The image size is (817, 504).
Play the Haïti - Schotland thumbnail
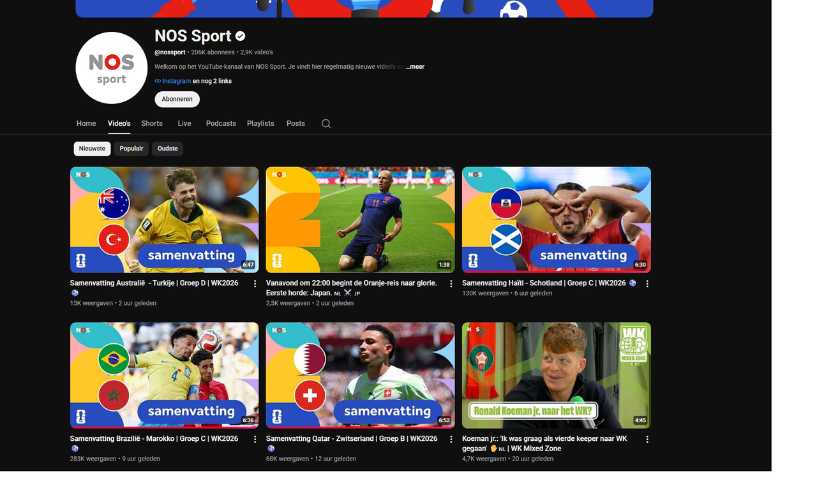557,220
